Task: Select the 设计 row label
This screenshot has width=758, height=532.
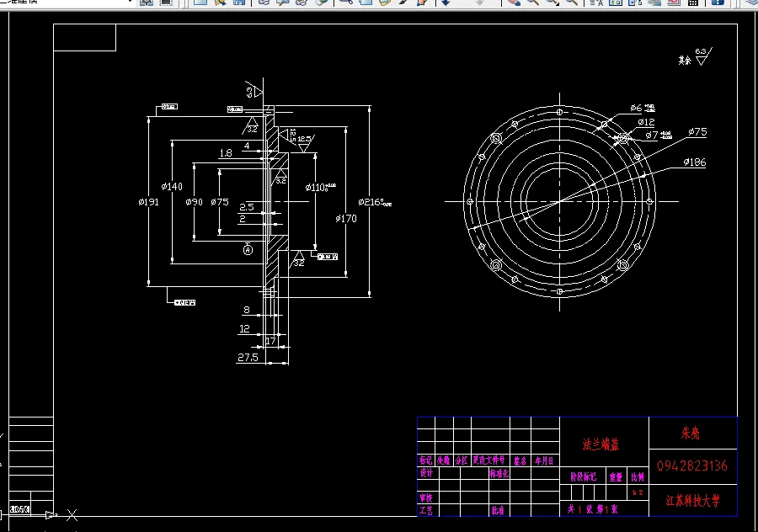Action: pyautogui.click(x=426, y=474)
